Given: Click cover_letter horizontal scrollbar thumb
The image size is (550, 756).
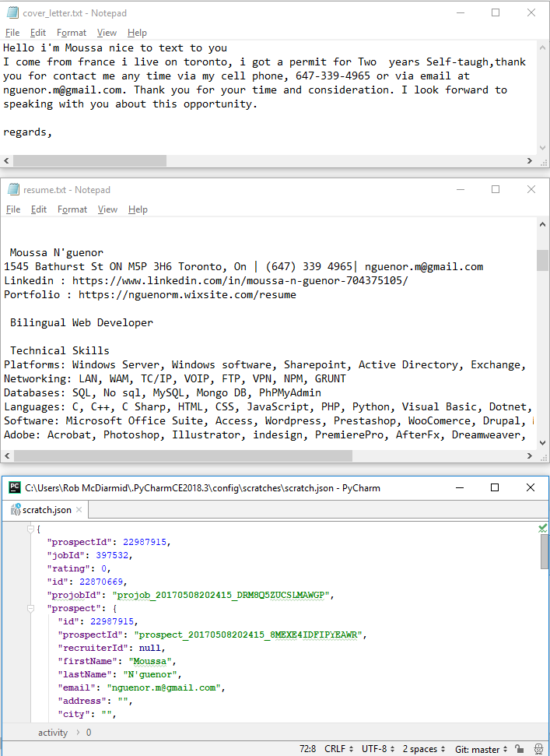Looking at the screenshot, I should click(89, 160).
